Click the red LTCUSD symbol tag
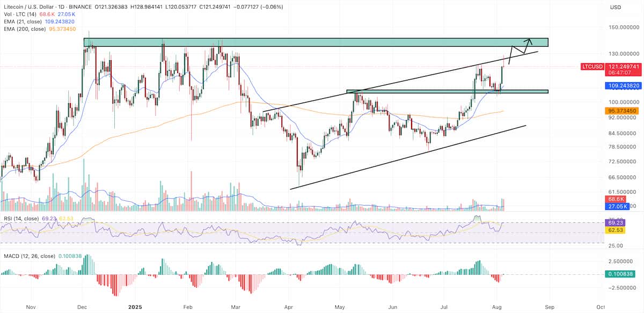 (x=592, y=67)
